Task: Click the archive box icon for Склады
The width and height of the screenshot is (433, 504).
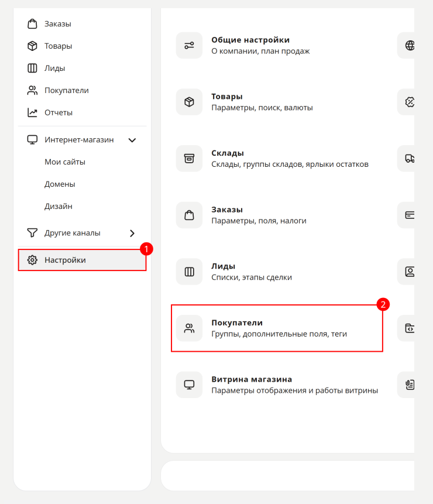Action: [189, 159]
